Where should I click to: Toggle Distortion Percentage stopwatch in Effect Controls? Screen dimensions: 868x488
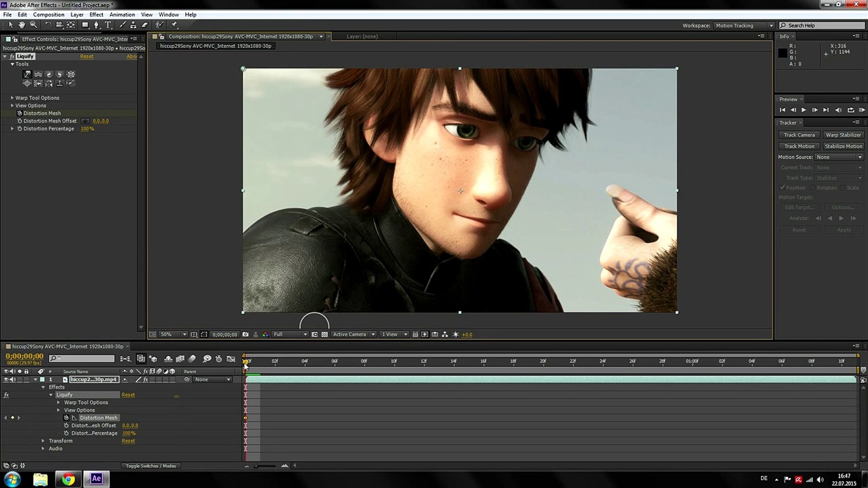[x=19, y=129]
